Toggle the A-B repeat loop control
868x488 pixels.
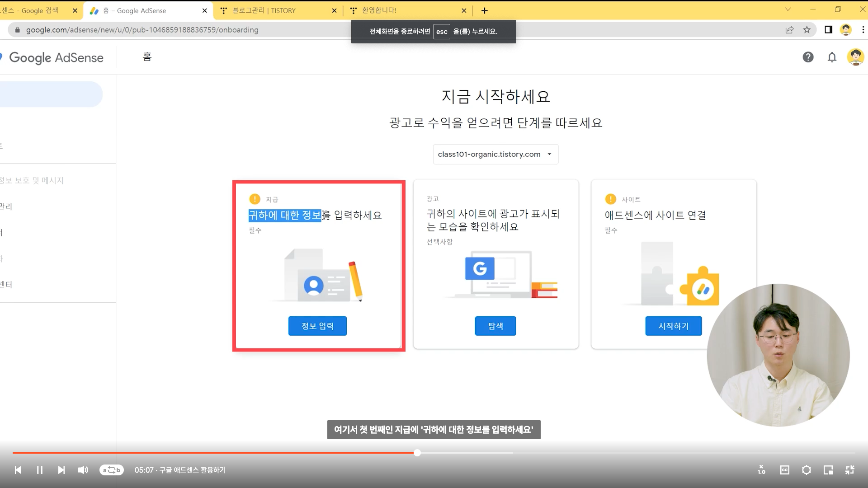111,470
